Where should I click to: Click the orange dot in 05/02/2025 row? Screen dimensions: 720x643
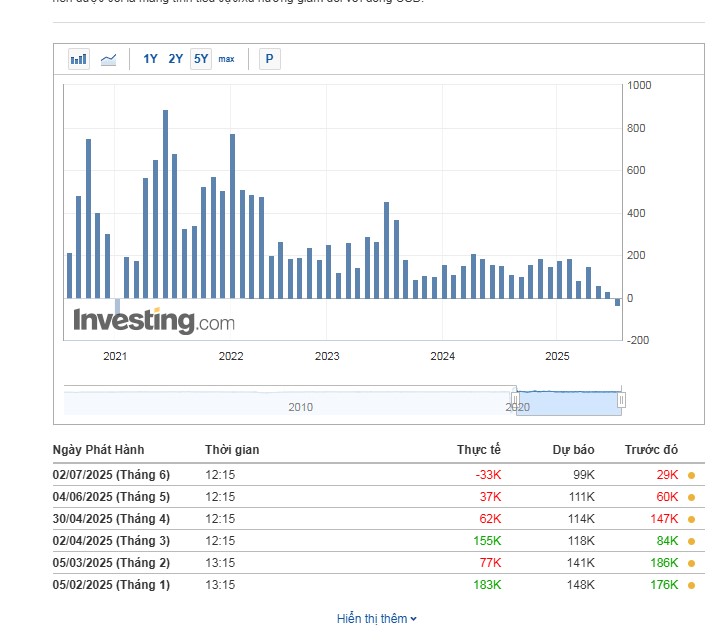click(692, 586)
